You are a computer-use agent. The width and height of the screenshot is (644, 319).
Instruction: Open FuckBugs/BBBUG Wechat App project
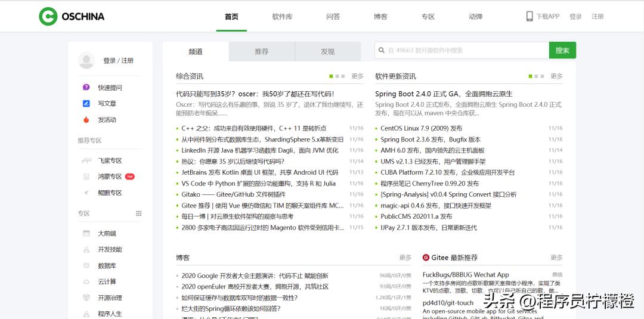coord(466,275)
